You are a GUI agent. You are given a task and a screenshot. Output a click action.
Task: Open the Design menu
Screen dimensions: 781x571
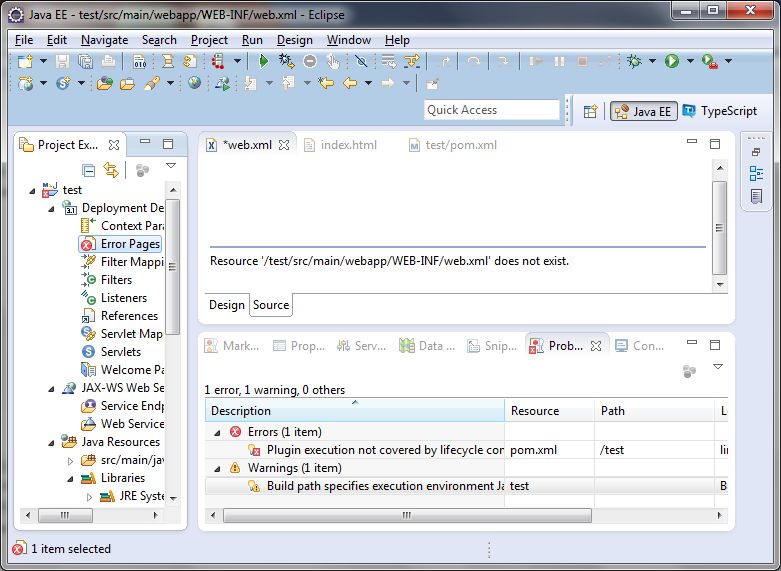point(294,40)
